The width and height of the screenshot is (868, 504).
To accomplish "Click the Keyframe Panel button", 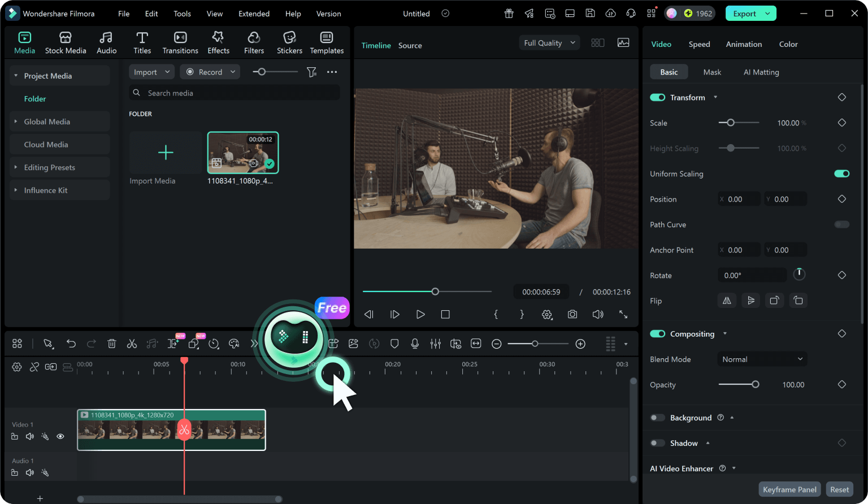I will [789, 489].
